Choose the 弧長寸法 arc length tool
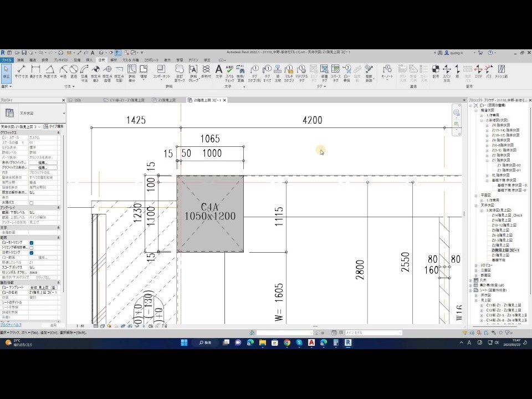 click(84, 73)
